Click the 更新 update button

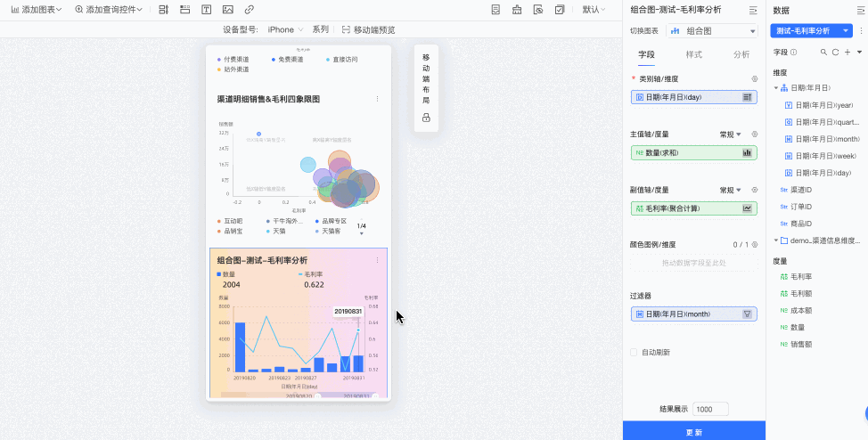(694, 432)
